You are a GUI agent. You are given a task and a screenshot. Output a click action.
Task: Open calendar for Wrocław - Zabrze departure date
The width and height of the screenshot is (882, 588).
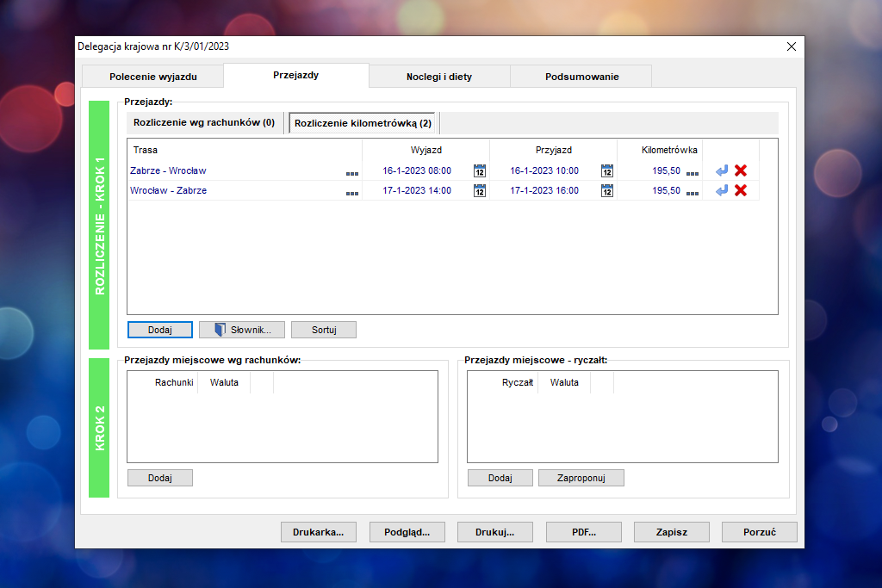479,191
